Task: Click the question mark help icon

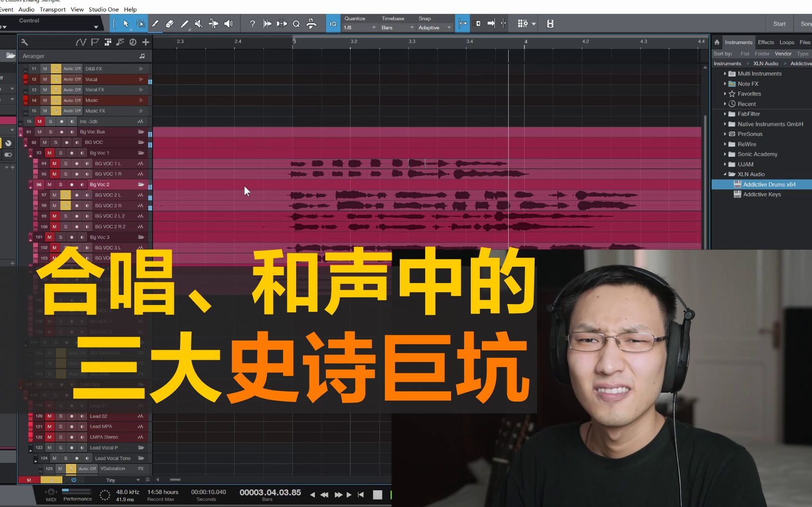Action: [252, 24]
